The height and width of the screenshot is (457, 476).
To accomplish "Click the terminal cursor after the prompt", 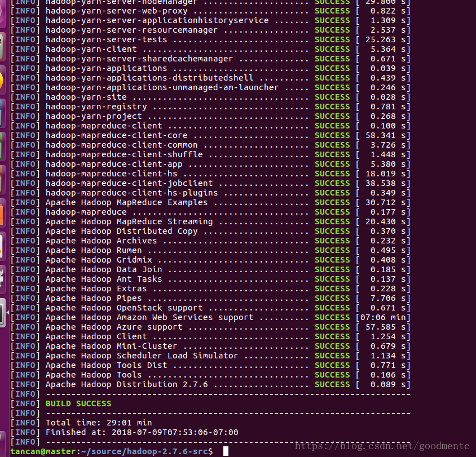I will point(226,451).
